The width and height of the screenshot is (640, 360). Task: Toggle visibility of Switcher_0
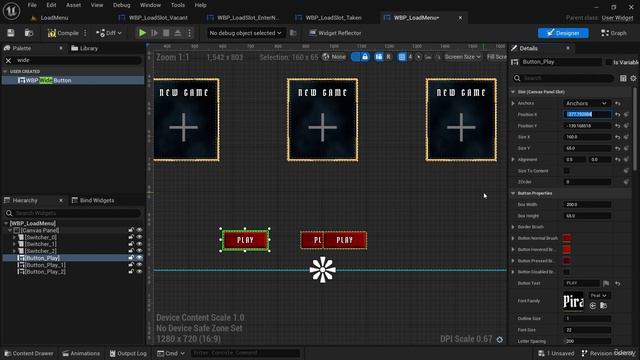click(140, 237)
